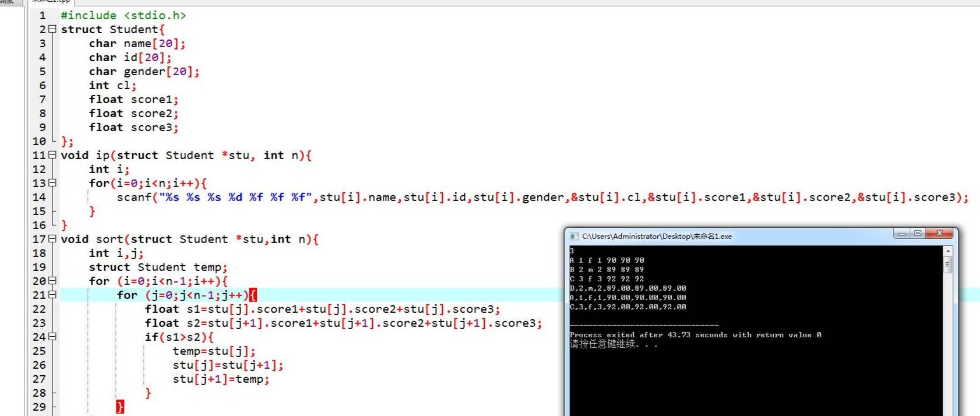Click the 'char name[20];' line
This screenshot has width=980, height=416.
(137, 43)
